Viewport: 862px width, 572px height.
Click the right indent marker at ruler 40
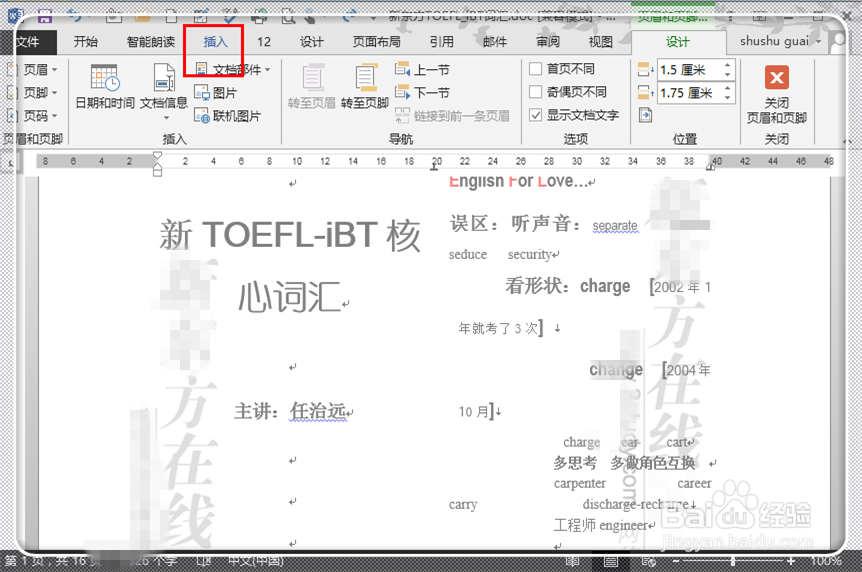click(710, 167)
